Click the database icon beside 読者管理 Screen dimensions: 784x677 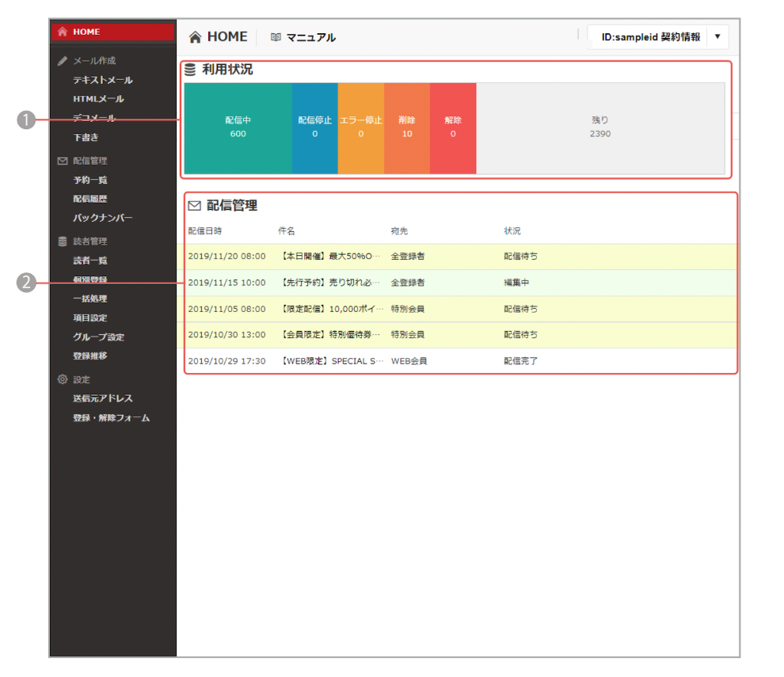63,242
